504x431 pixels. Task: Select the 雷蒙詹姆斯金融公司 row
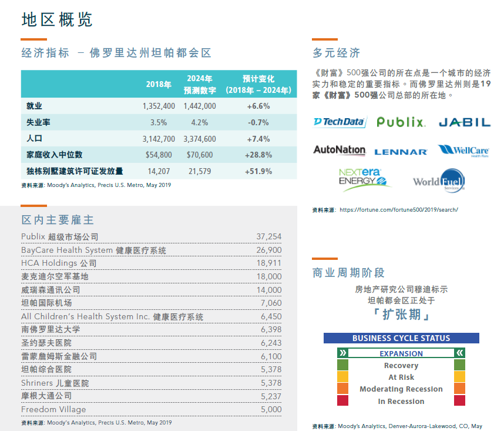coord(151,356)
